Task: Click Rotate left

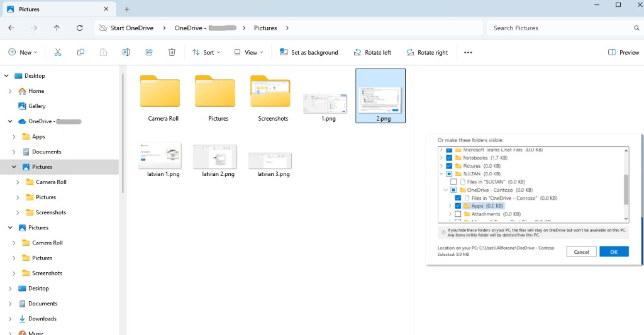Action: pyautogui.click(x=372, y=53)
